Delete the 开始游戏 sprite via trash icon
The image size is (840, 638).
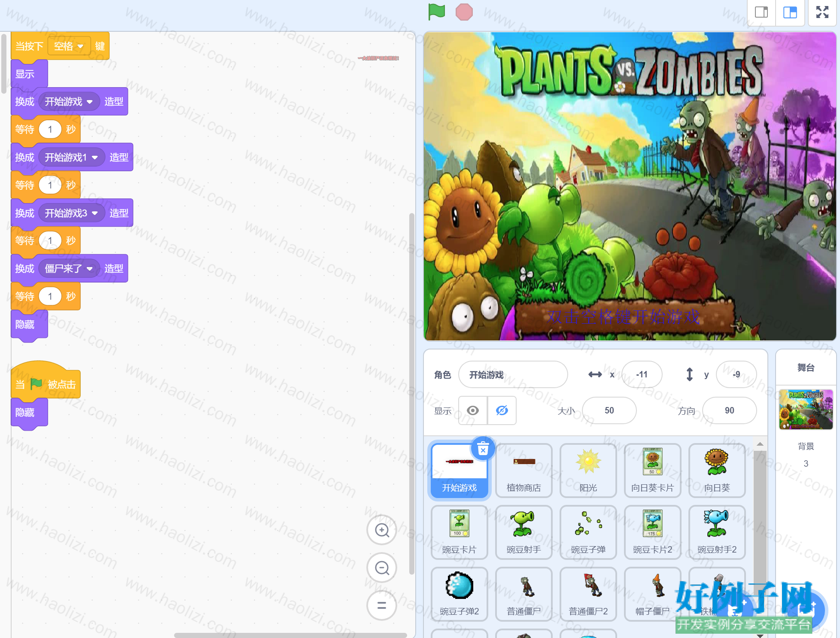[483, 449]
